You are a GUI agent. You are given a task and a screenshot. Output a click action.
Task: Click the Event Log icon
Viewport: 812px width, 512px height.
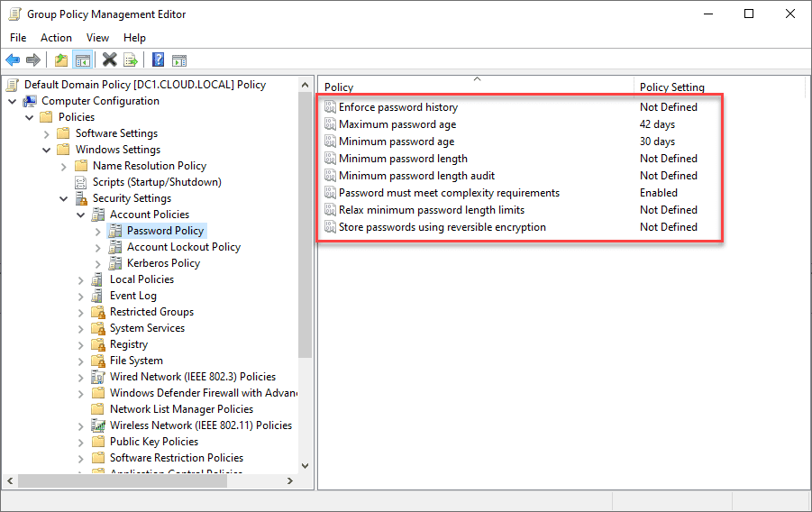[x=96, y=296]
